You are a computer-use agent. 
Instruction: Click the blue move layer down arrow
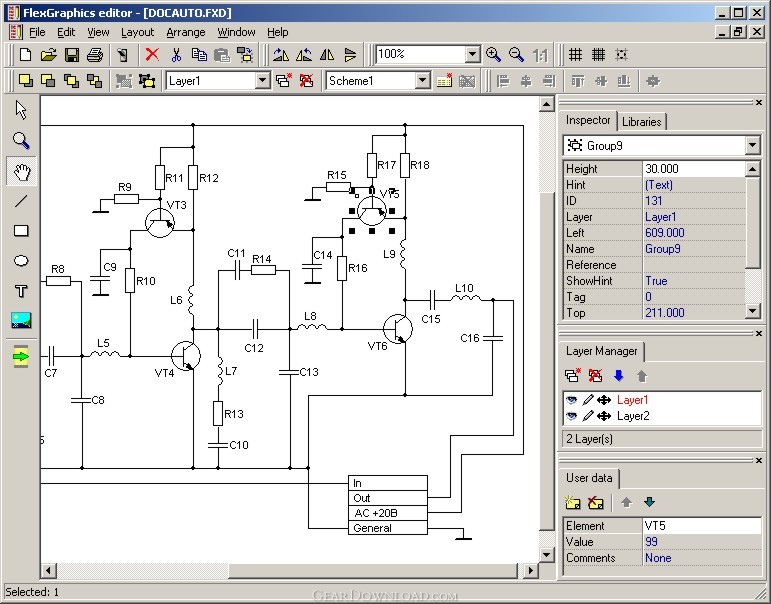click(619, 376)
